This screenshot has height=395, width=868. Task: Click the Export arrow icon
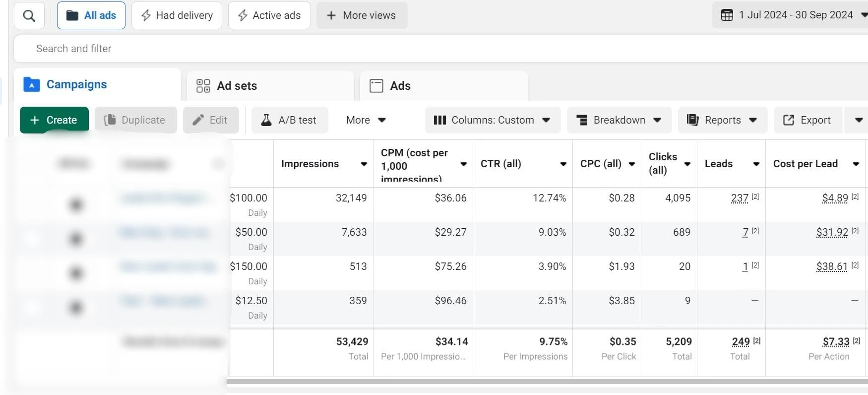(789, 120)
